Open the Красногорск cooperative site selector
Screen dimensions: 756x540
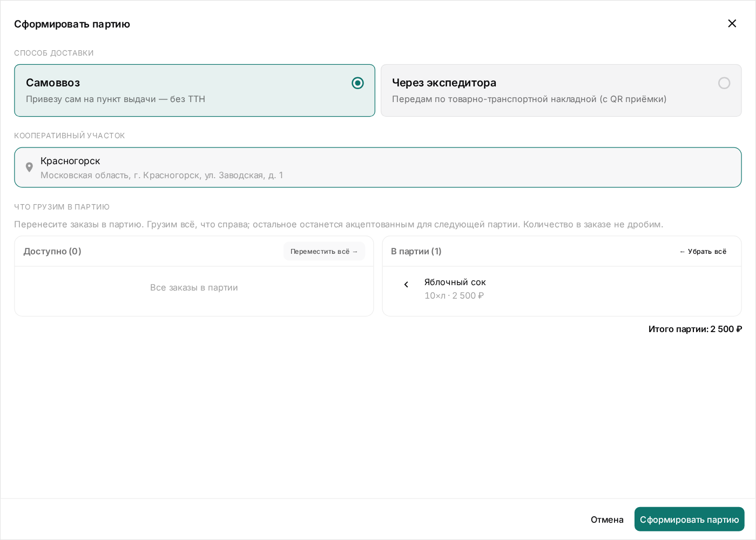pos(377,167)
